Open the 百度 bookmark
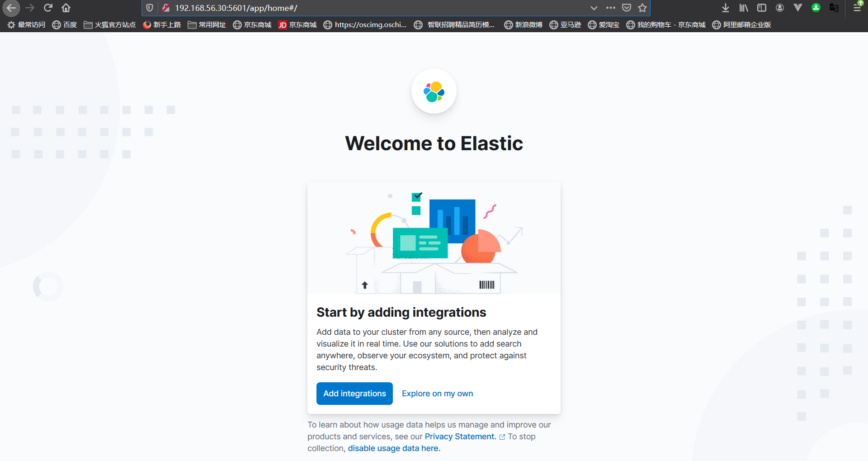Viewport: 868px width, 461px height. click(x=65, y=25)
